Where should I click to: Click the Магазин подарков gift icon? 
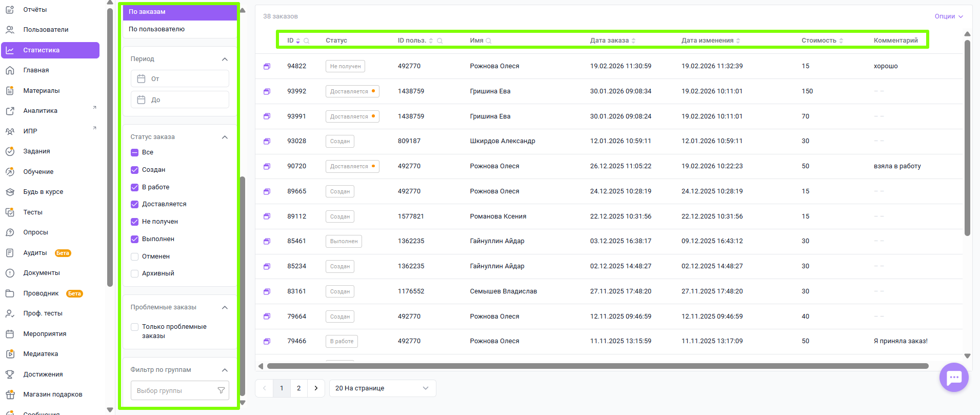[10, 394]
